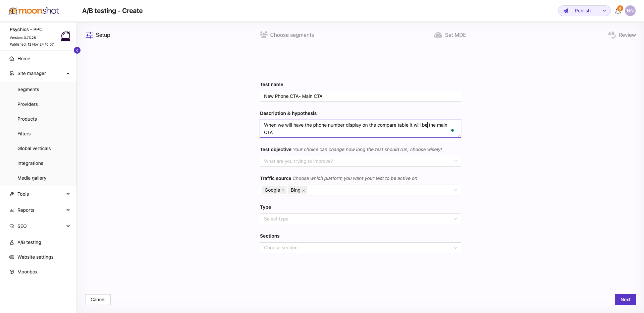Open the NN user avatar menu
The width and height of the screenshot is (644, 313).
pos(630,11)
